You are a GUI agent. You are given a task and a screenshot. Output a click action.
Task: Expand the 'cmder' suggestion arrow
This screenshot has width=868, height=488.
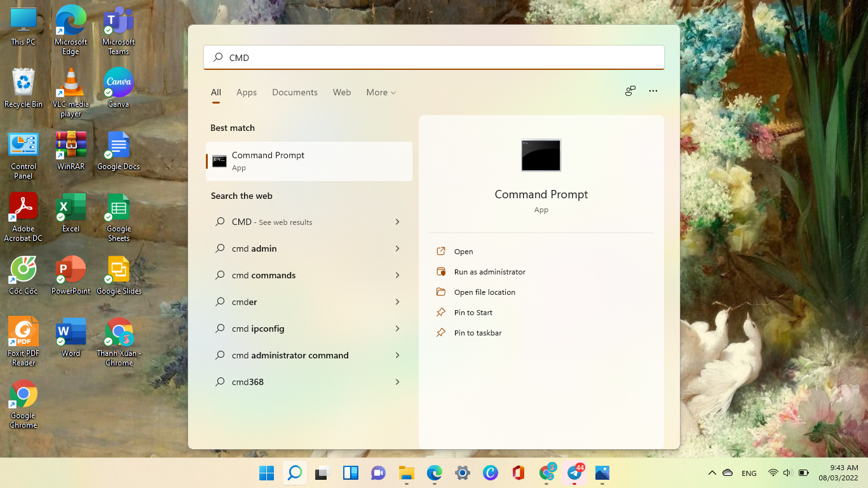click(x=397, y=302)
